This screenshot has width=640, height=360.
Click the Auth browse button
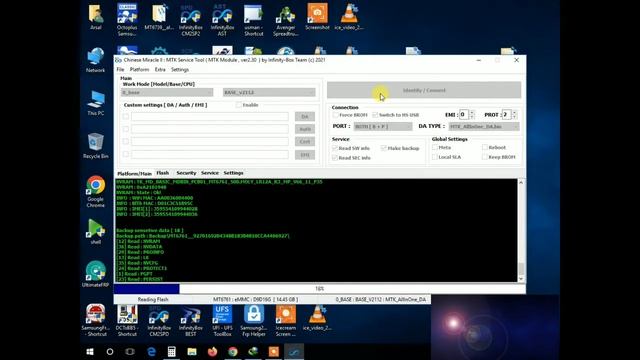305,129
